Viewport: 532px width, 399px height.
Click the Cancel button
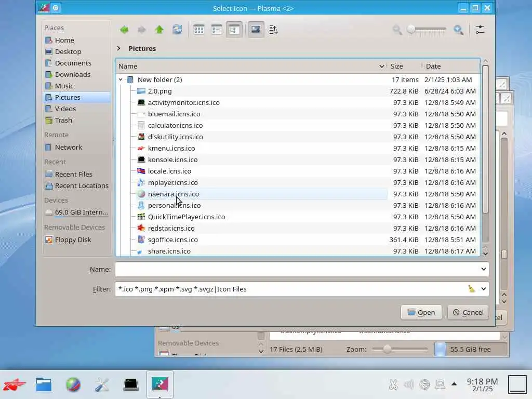[468, 312]
